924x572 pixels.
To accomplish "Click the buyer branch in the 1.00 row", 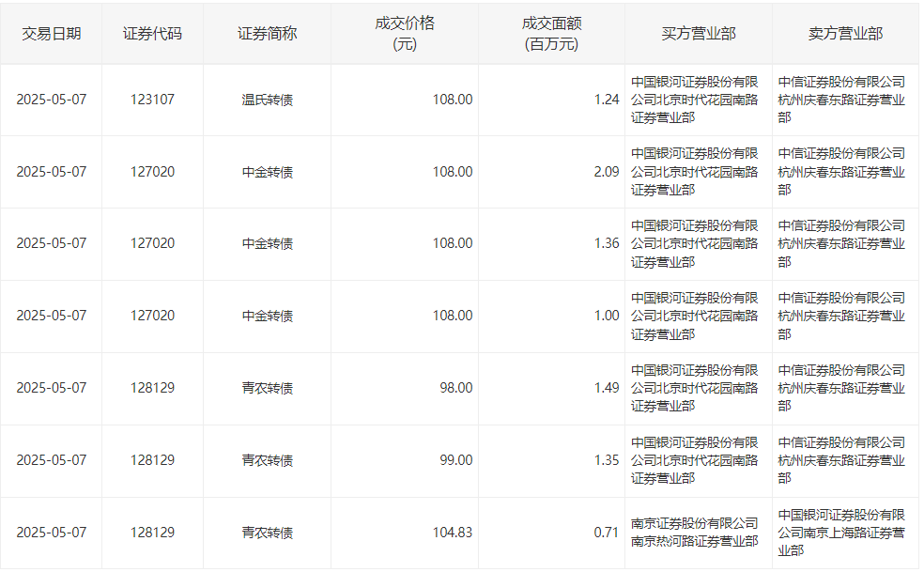I will (695, 317).
